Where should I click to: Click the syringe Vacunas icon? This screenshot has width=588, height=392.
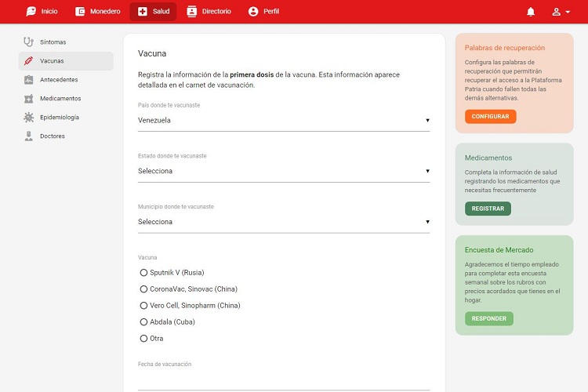[x=29, y=60]
